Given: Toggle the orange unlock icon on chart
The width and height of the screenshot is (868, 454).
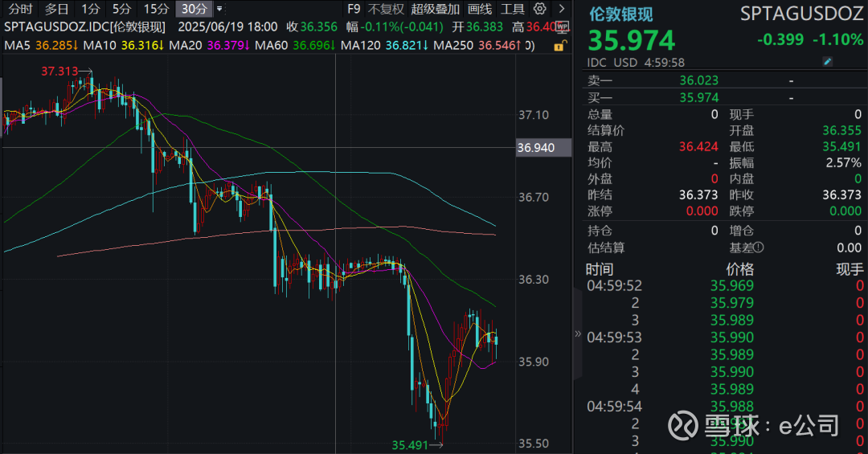Looking at the screenshot, I should point(560,45).
